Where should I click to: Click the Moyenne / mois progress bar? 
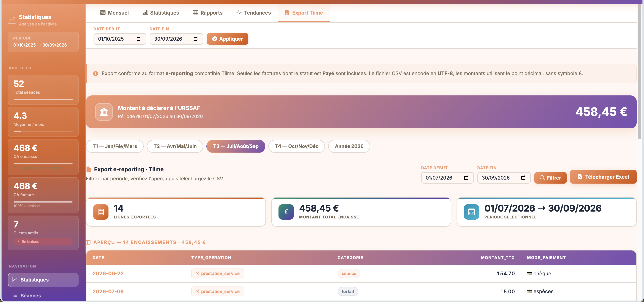[x=43, y=131]
